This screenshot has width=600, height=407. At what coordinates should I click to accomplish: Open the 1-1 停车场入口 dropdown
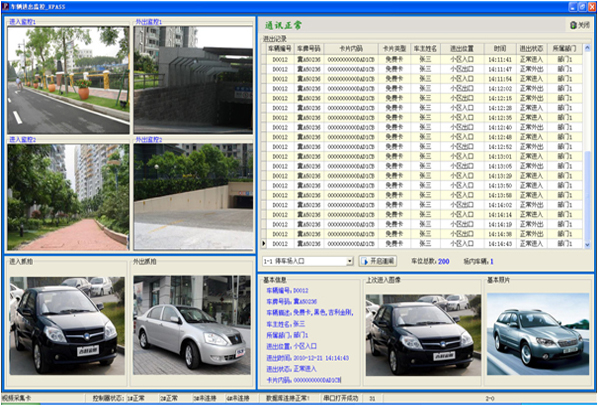click(349, 261)
